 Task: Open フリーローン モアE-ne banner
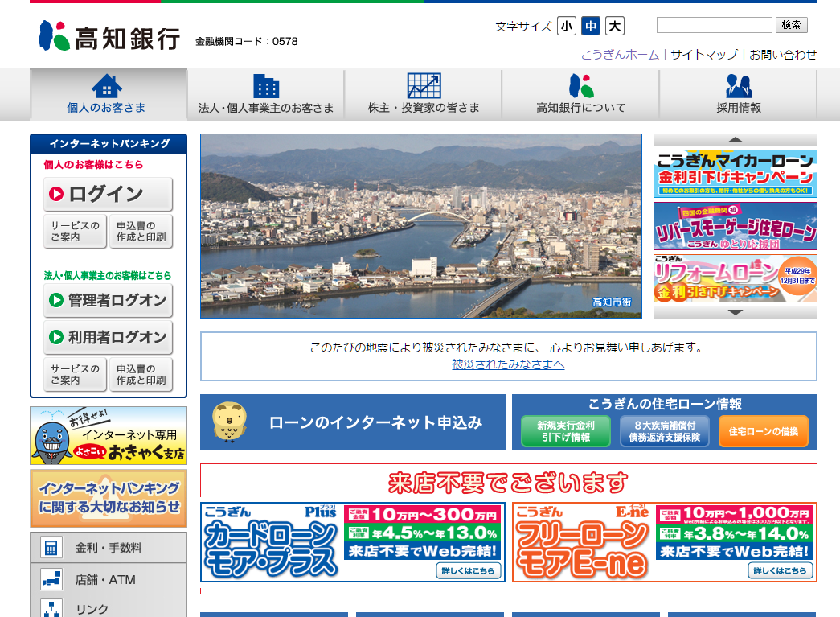tap(664, 542)
